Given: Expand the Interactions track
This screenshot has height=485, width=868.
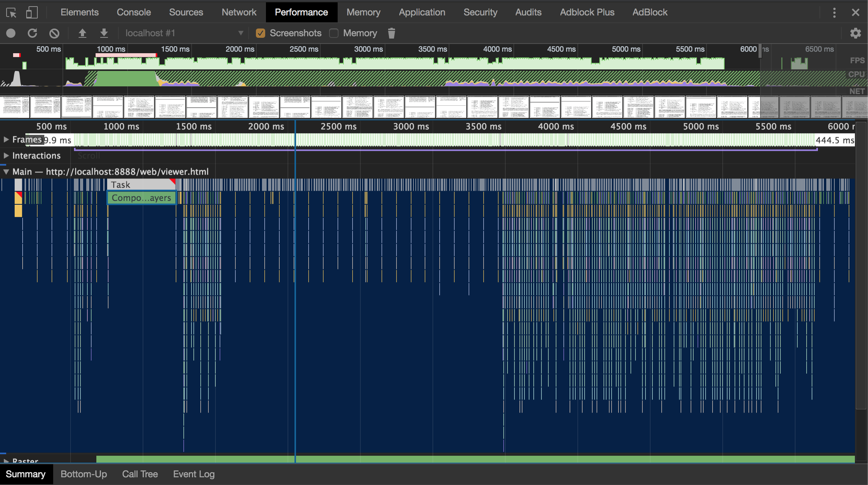Looking at the screenshot, I should [x=6, y=156].
